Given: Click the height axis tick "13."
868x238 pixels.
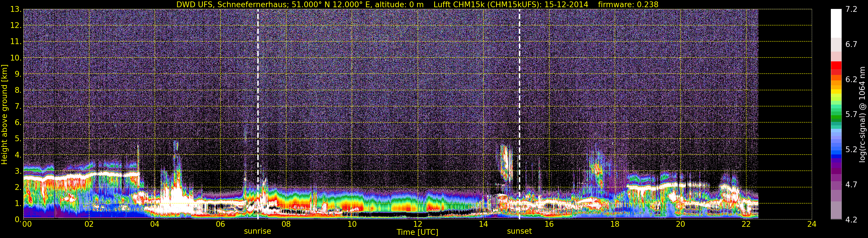Looking at the screenshot, I should 16,9.
